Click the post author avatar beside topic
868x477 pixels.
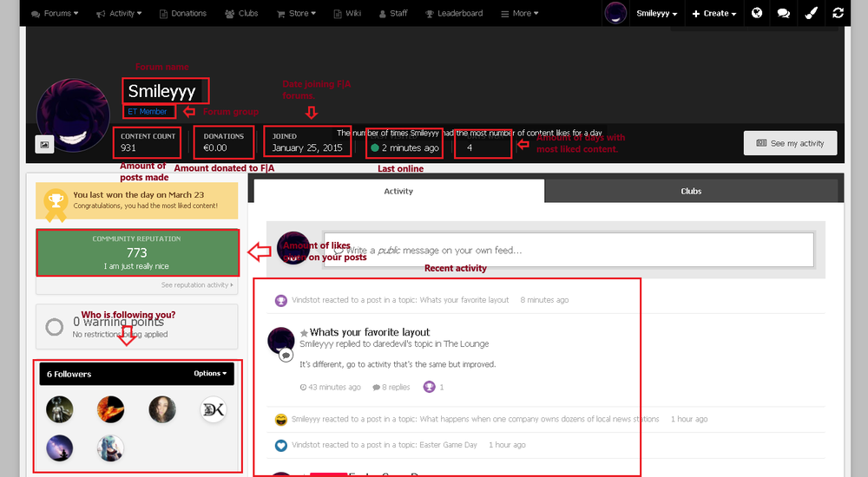point(281,341)
